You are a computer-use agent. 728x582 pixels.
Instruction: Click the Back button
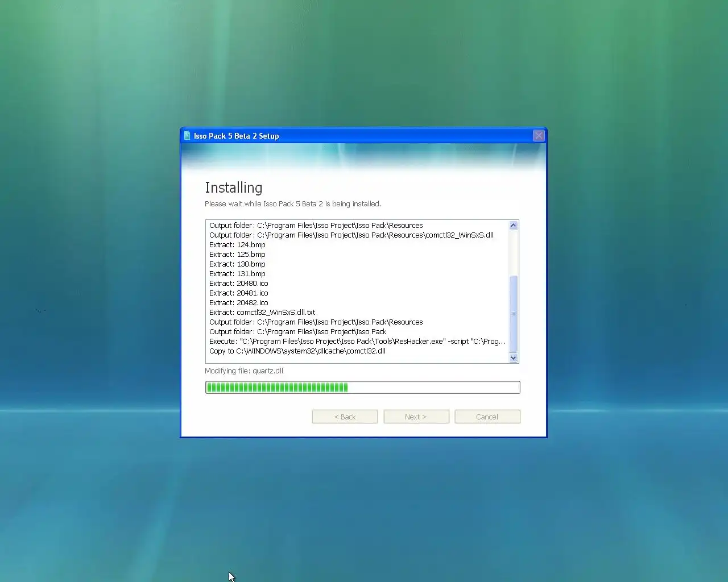[x=345, y=417]
